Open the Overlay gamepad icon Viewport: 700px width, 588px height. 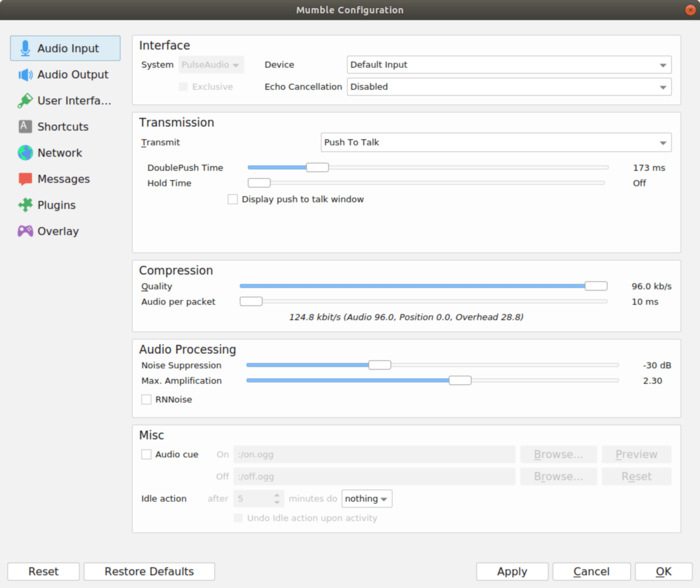25,231
